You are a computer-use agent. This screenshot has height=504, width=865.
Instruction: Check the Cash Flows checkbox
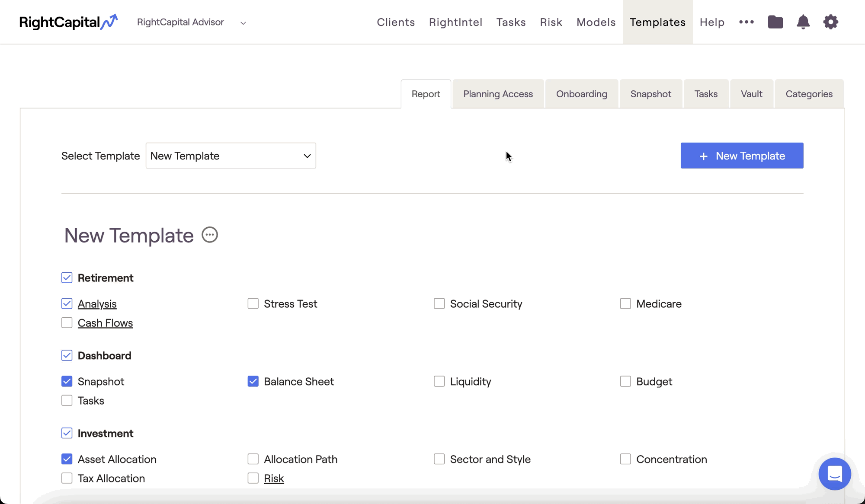67,322
